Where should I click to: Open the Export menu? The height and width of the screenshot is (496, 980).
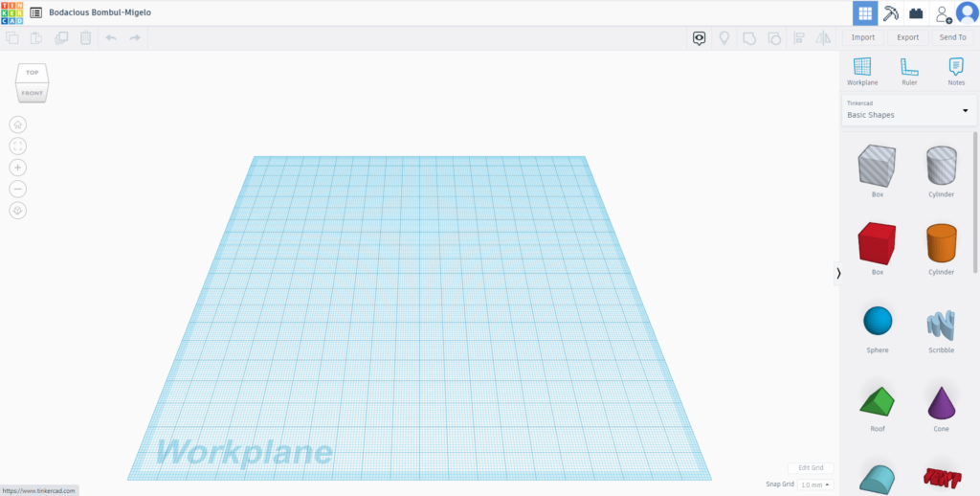(907, 37)
